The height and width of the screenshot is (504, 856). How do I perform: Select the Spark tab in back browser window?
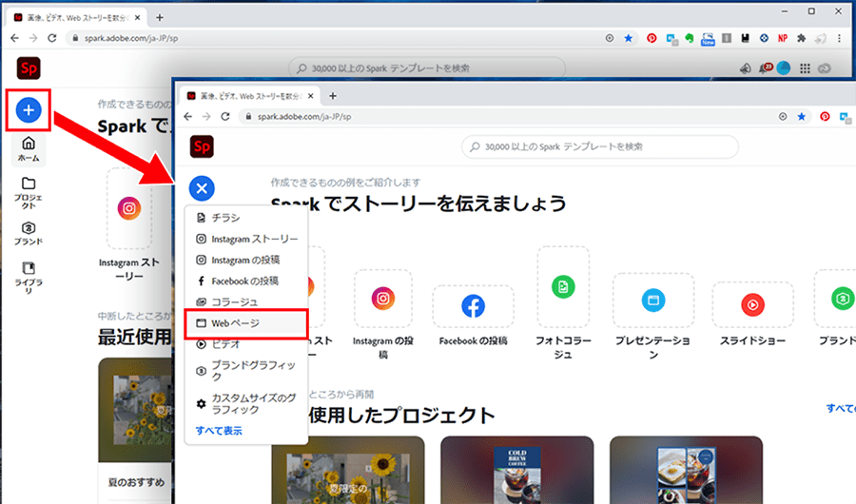coord(76,17)
